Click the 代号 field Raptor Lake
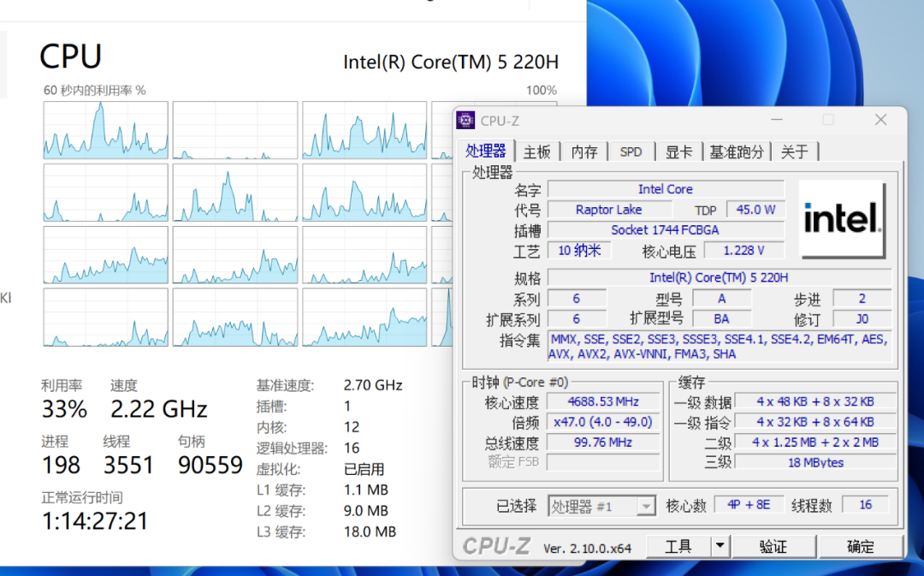Viewport: 924px width, 576px height. point(609,210)
